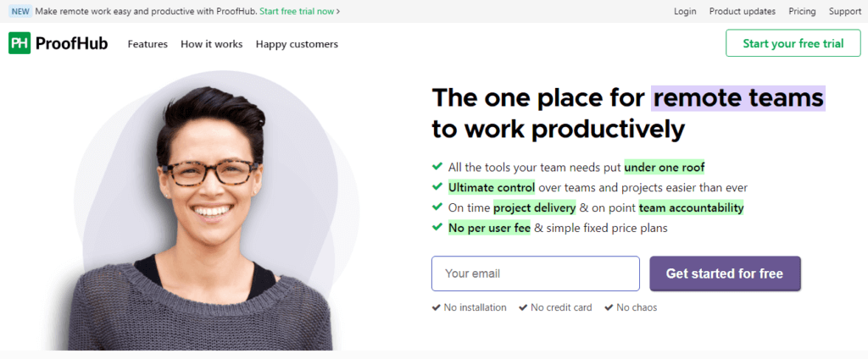Click the Login link
Viewport: 868px width, 359px height.
coord(685,12)
